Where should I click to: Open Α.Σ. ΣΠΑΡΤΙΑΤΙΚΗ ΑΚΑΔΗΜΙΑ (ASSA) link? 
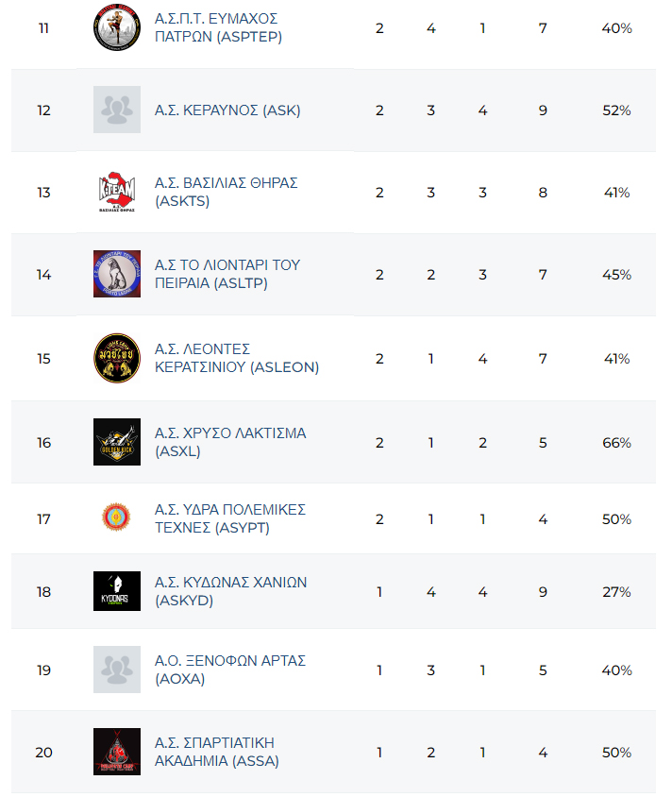(x=217, y=752)
